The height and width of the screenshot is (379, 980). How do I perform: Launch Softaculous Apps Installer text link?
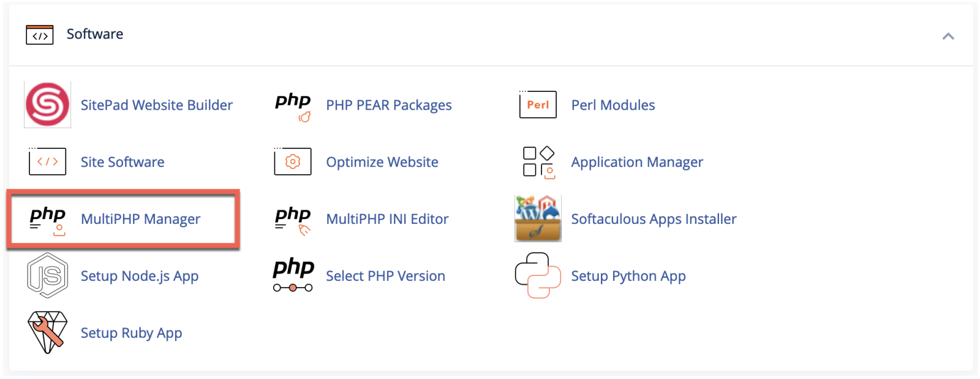[x=654, y=219]
